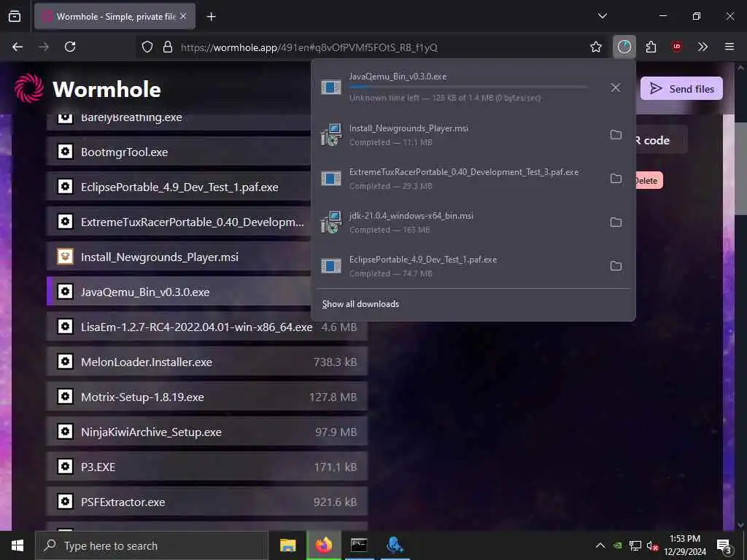This screenshot has width=747, height=560.
Task: Download BootmgrTool.exe from file list
Action: (179, 152)
